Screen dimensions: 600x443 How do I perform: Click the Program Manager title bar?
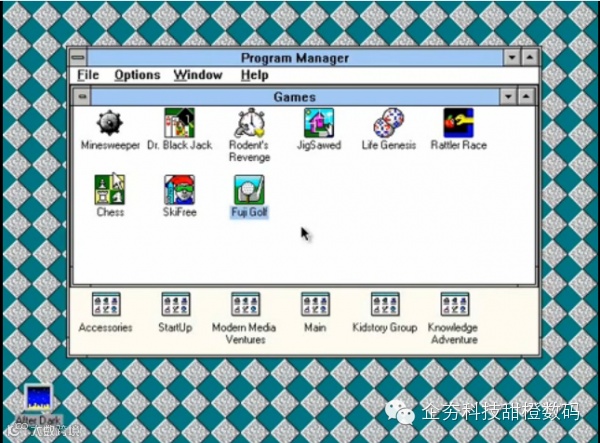(295, 58)
